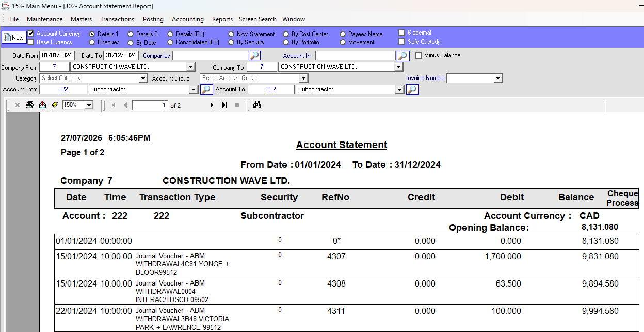Open the File menu
The image size is (644, 332).
14,19
